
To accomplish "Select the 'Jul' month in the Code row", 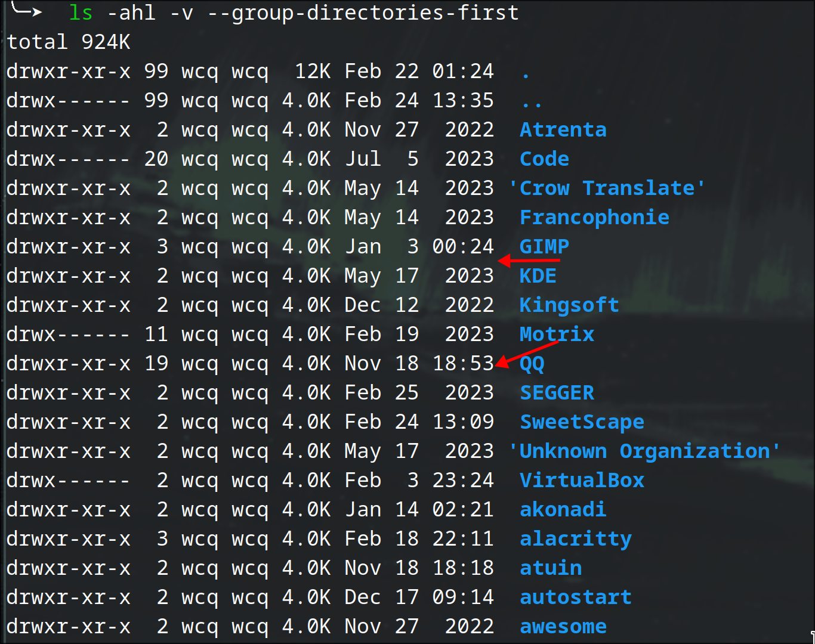I will (363, 159).
